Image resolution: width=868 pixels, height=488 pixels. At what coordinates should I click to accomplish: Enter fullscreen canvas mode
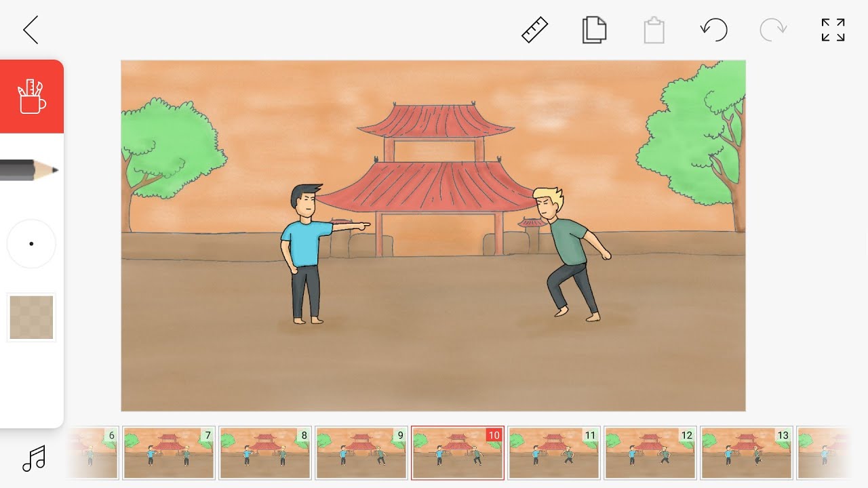(x=833, y=30)
